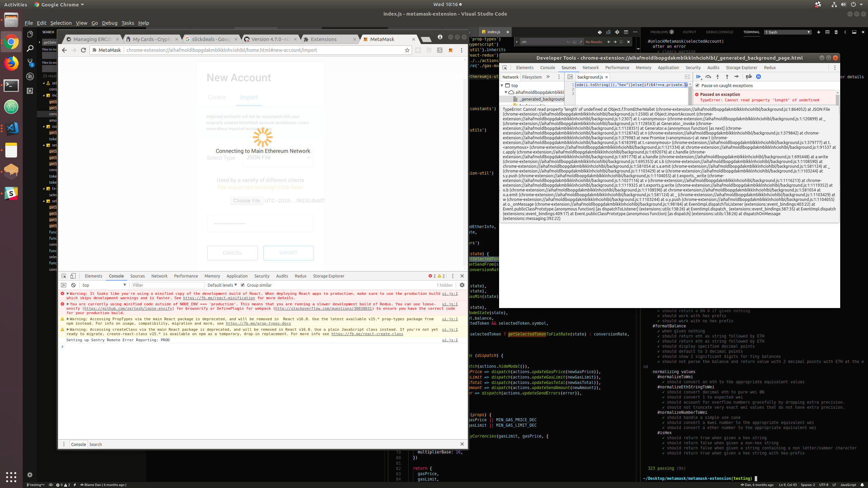Click inside the console Filter field
This screenshot has width=868, height=488.
click(x=168, y=285)
